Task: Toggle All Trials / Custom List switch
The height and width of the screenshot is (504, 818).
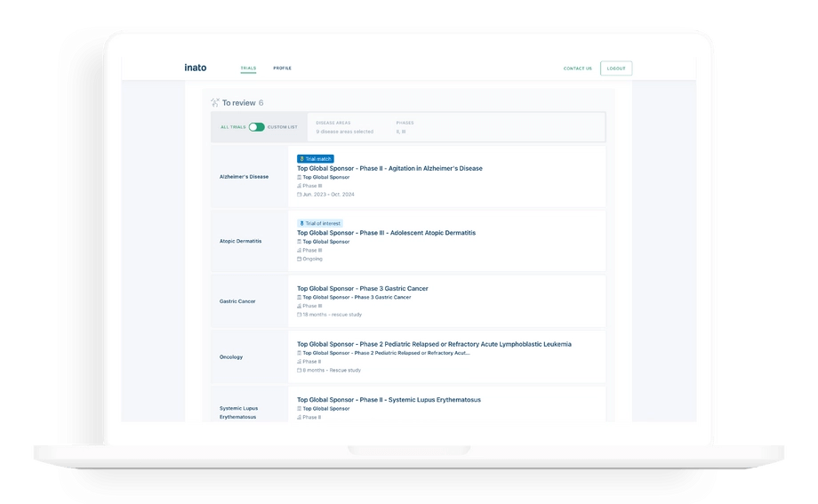Action: pyautogui.click(x=256, y=127)
